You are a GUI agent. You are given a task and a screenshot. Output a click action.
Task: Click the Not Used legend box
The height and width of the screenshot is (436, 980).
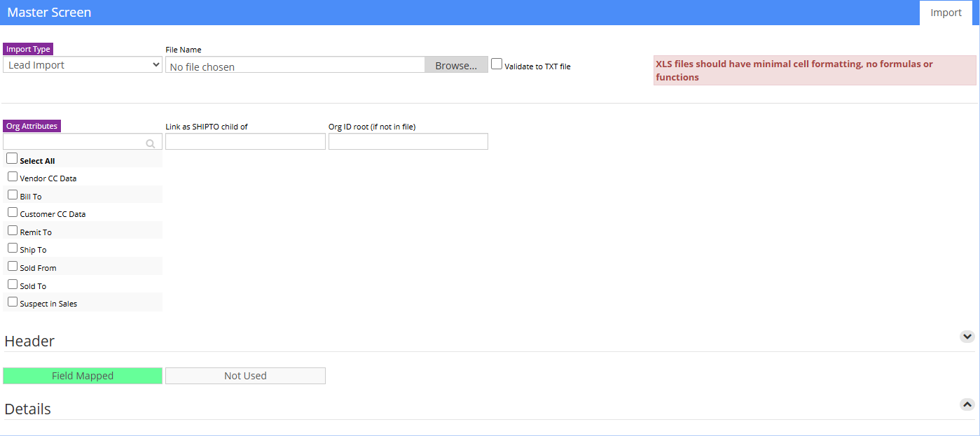pos(245,376)
